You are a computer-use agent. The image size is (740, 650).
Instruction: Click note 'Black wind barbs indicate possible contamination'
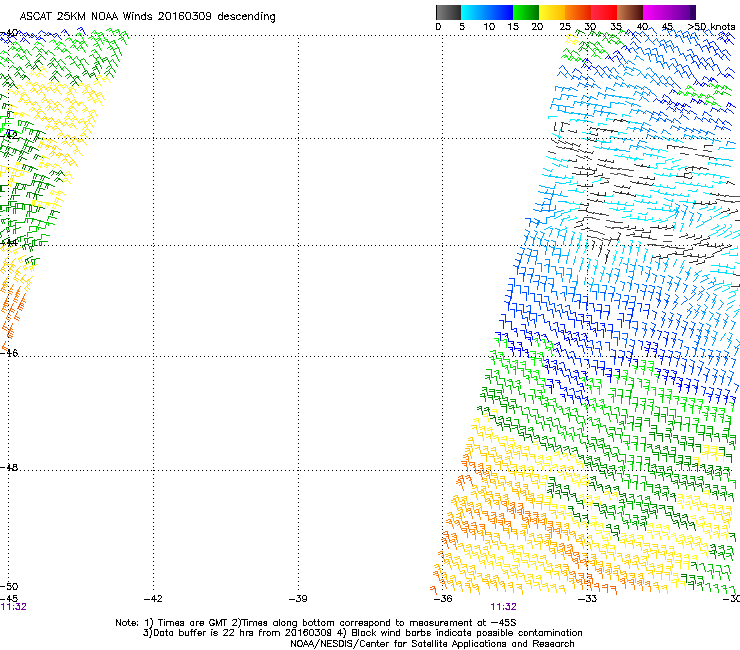tap(467, 633)
